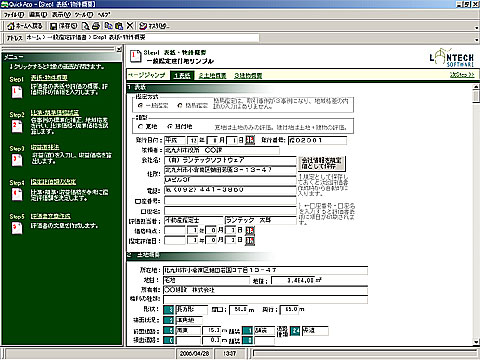480x360 pixels.
Task: Click the paste clipboard icon in the toolbar
Action: pyautogui.click(x=119, y=26)
